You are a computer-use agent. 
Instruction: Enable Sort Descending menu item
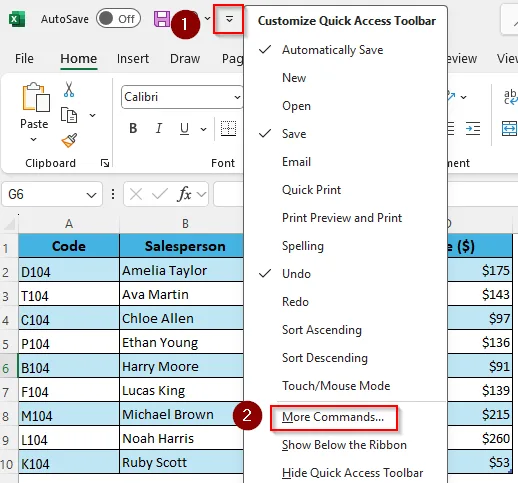point(345,358)
